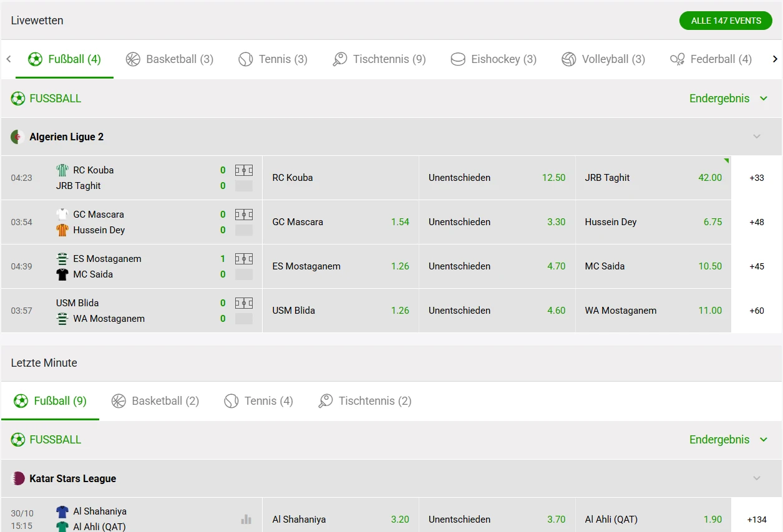Switch to the Eishockey (3) live tab
Viewport: 783px width, 532px height.
493,59
